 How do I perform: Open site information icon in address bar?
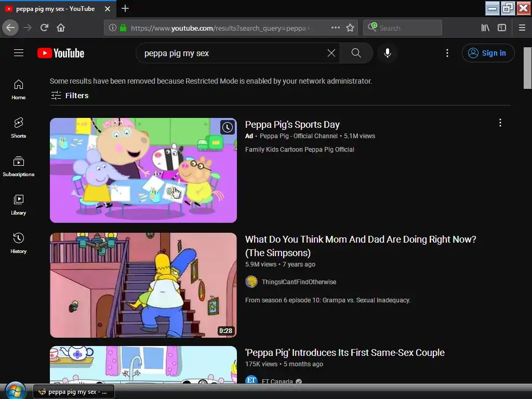112,28
